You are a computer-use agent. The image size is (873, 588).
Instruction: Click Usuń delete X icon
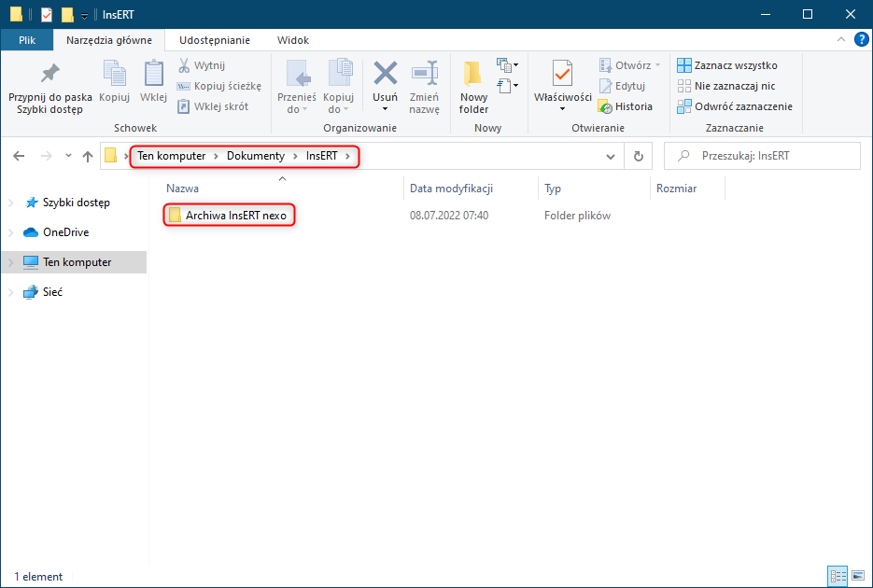385,74
